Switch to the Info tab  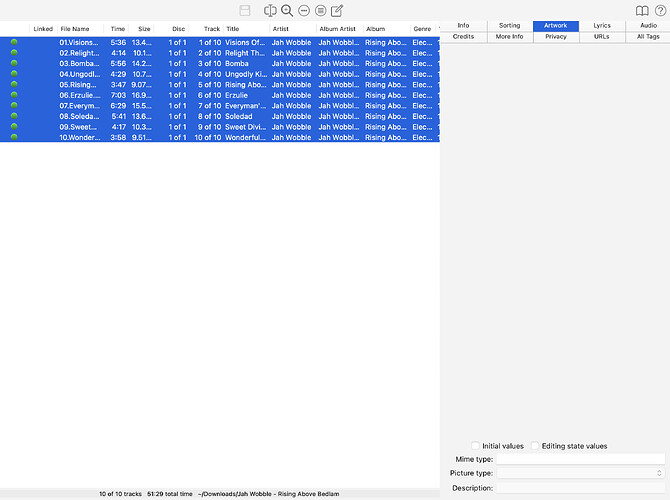(463, 26)
